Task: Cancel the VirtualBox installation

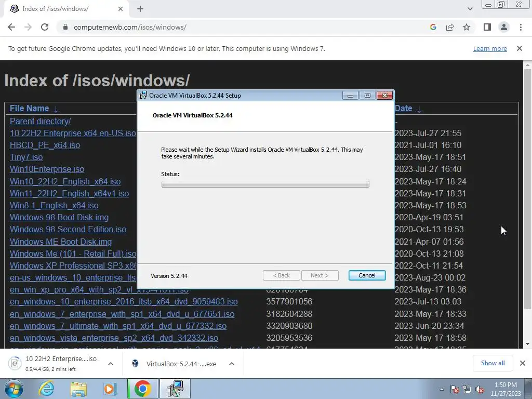Action: tap(367, 275)
